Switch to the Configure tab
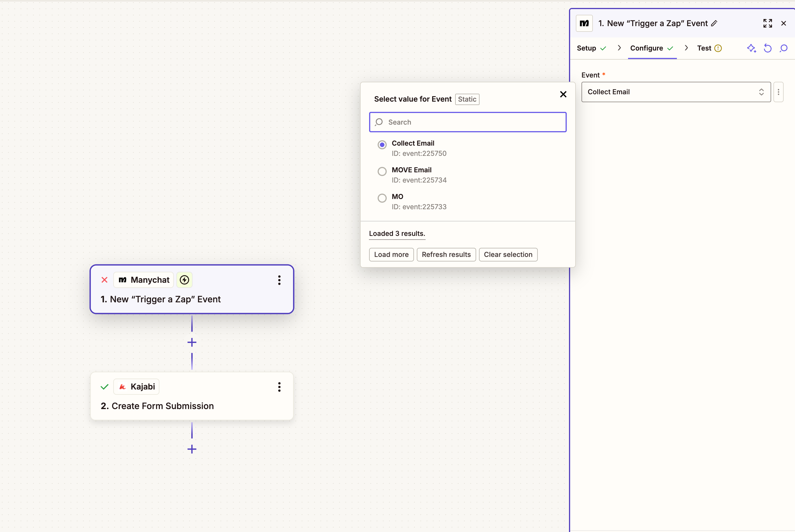 point(652,48)
